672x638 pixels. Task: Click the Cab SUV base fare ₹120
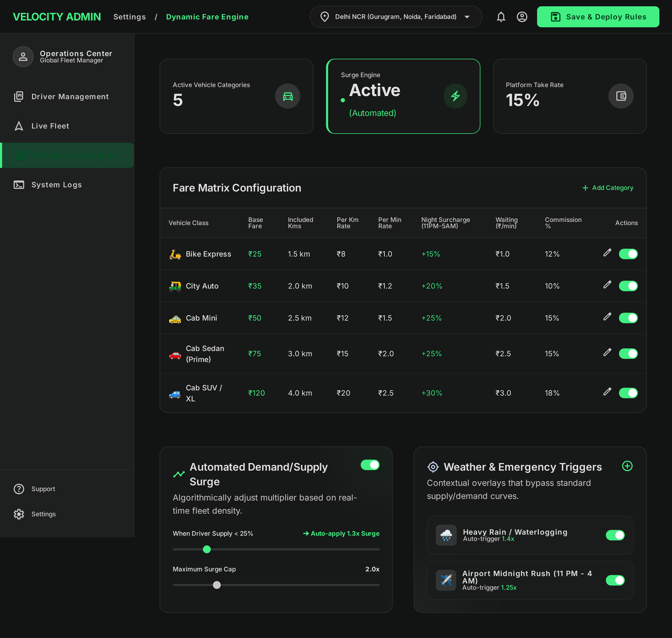pyautogui.click(x=256, y=393)
